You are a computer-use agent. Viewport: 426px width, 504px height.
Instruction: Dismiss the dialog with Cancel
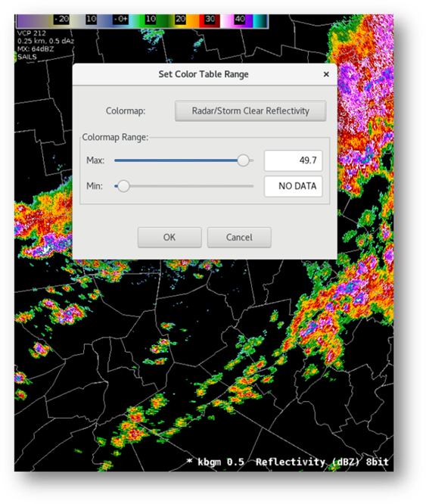[239, 237]
